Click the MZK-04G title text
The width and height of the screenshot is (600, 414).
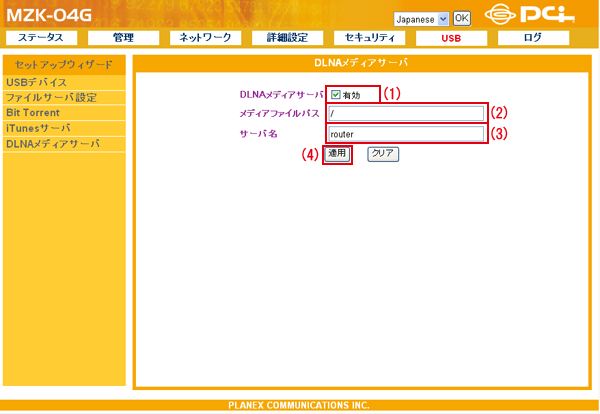click(49, 15)
